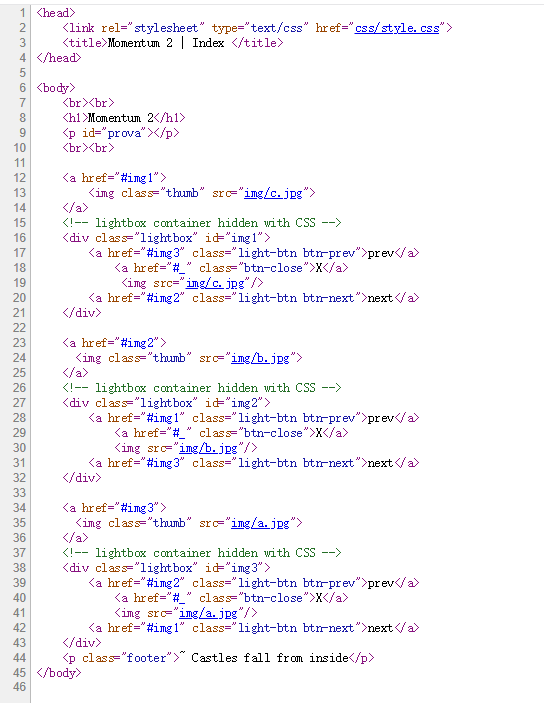Follow the img/a.jpg link on line 35
The height and width of the screenshot is (703, 544).
(260, 523)
